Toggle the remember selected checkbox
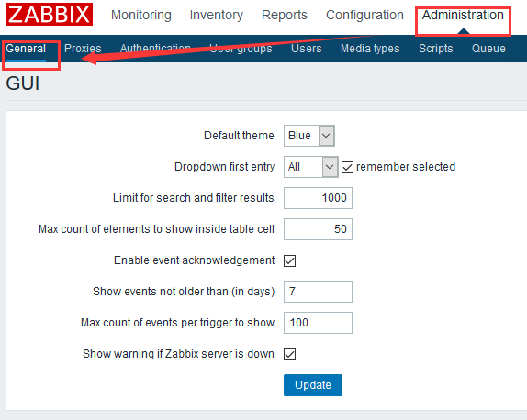527x420 pixels. click(x=347, y=167)
